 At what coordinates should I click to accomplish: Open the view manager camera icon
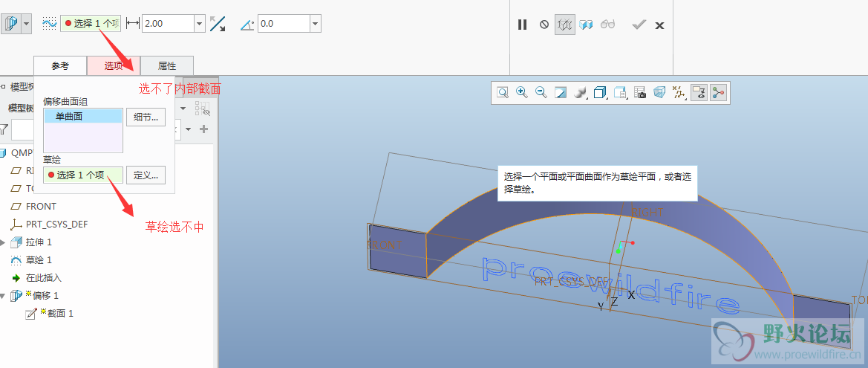(640, 92)
